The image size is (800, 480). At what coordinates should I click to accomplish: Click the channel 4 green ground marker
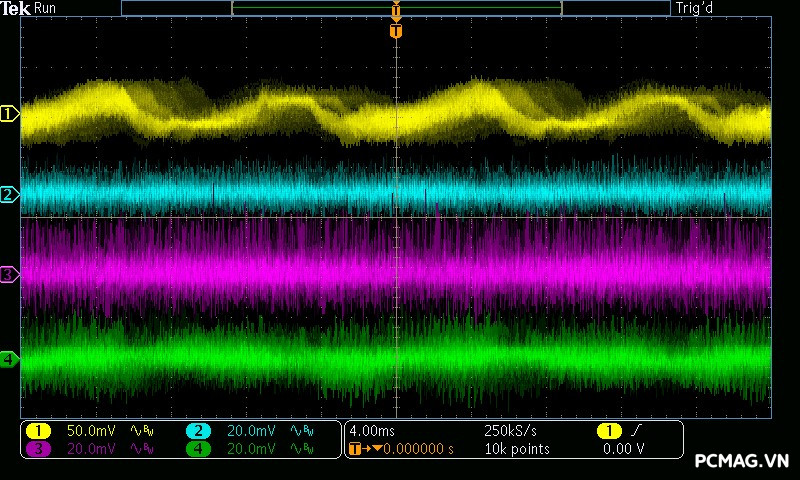click(9, 359)
